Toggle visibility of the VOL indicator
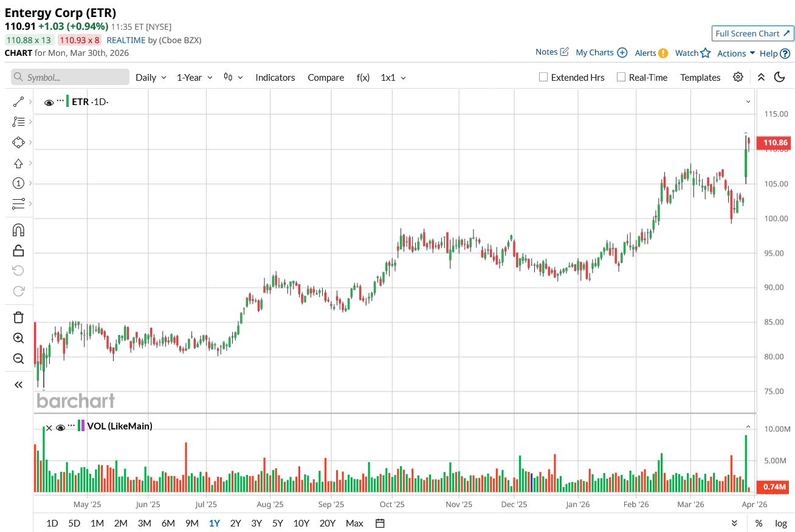This screenshot has height=532, width=795. point(60,428)
